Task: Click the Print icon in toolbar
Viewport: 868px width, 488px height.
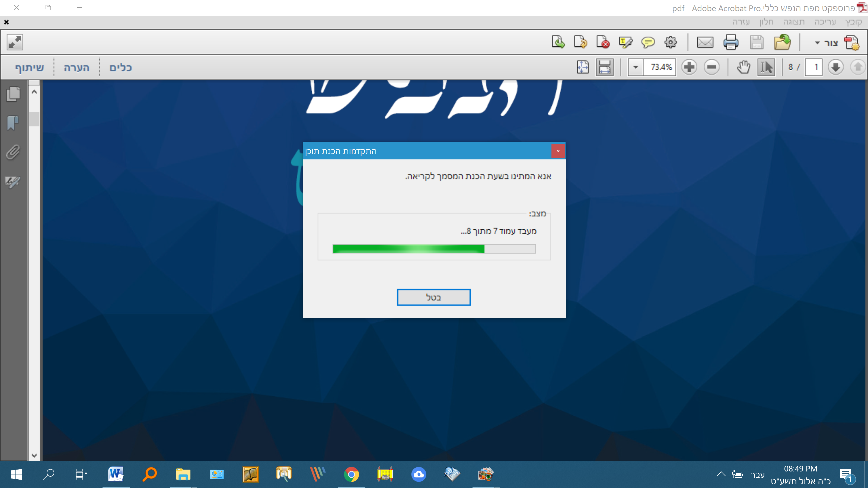Action: click(x=730, y=43)
